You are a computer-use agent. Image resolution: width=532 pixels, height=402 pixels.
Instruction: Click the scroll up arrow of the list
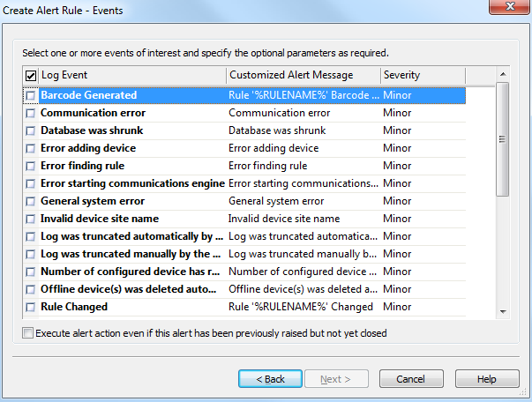[503, 74]
